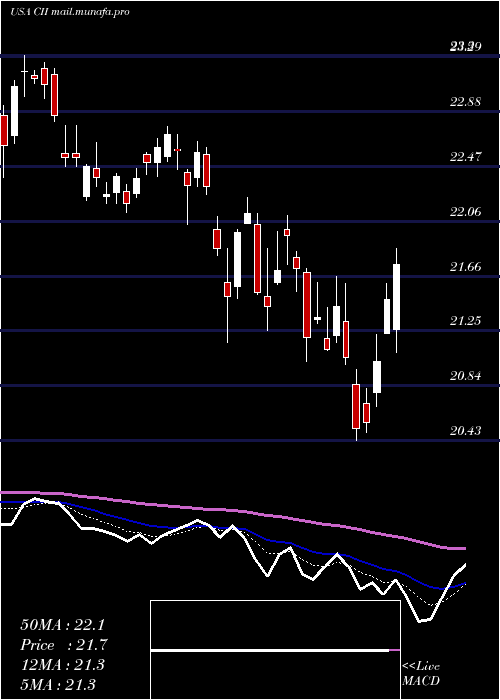Click the last white candlestick at the right
Screen dimensions: 500x700
click(x=396, y=297)
